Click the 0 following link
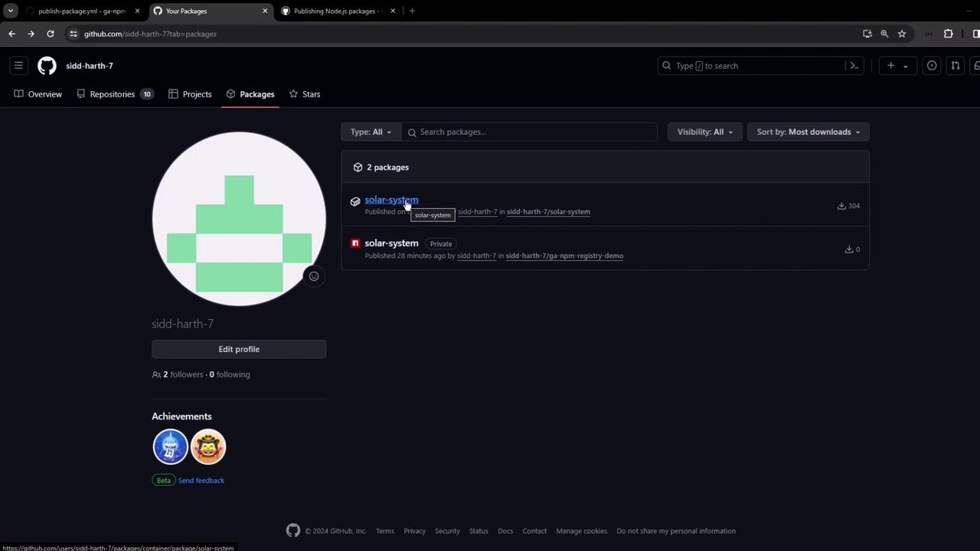The image size is (980, 551). 230,374
